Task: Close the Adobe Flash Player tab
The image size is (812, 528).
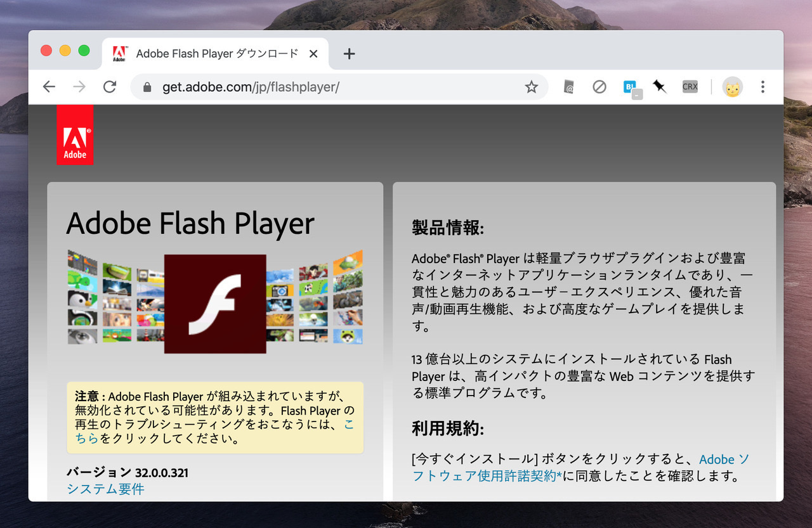Action: (x=313, y=54)
